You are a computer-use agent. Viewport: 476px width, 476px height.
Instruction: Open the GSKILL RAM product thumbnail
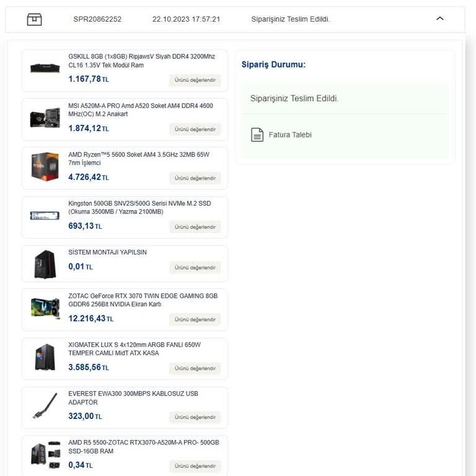coord(45,68)
